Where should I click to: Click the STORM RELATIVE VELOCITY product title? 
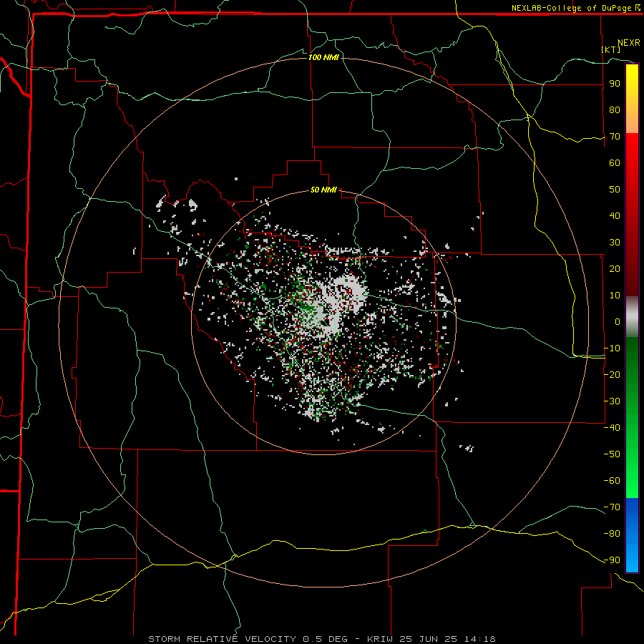point(223,639)
